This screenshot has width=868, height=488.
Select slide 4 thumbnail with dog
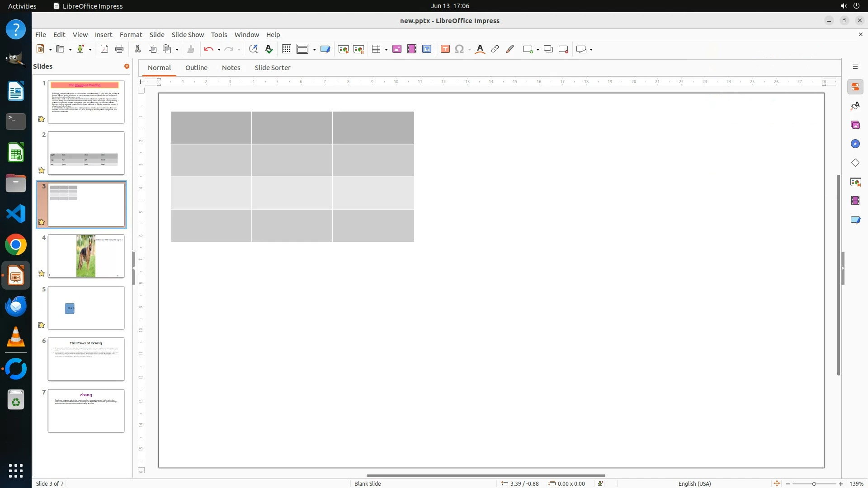(x=86, y=256)
